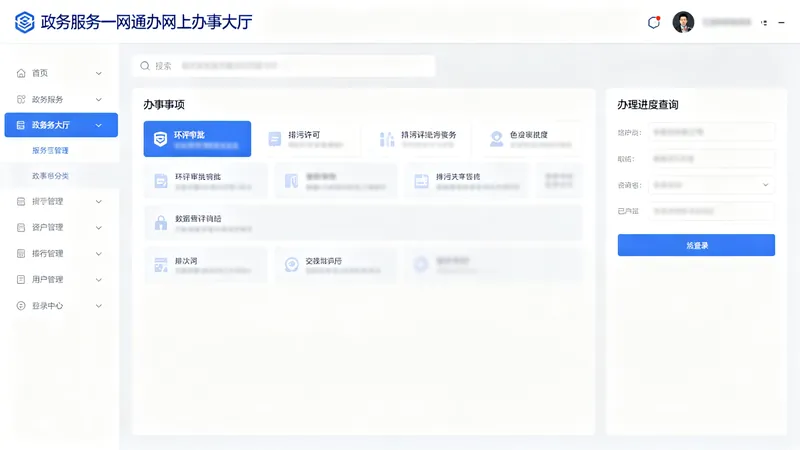Open the 排次河 service card
Screen dimensions: 800x450
(x=206, y=265)
